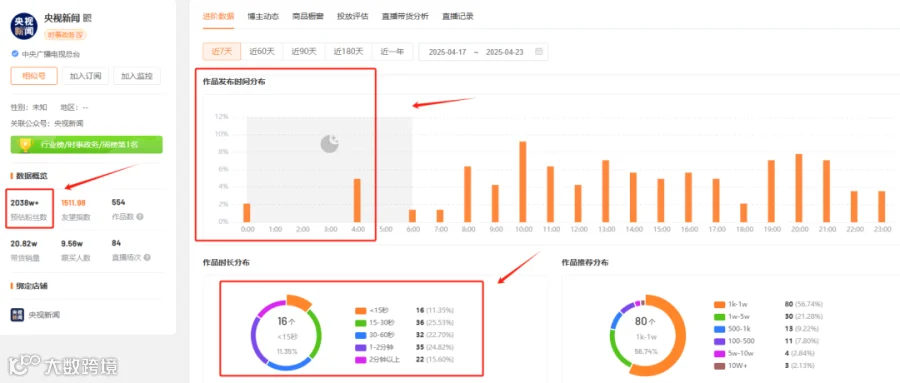
Task: Click the 0:00 bar in the posting time chart
Action: coord(247,212)
